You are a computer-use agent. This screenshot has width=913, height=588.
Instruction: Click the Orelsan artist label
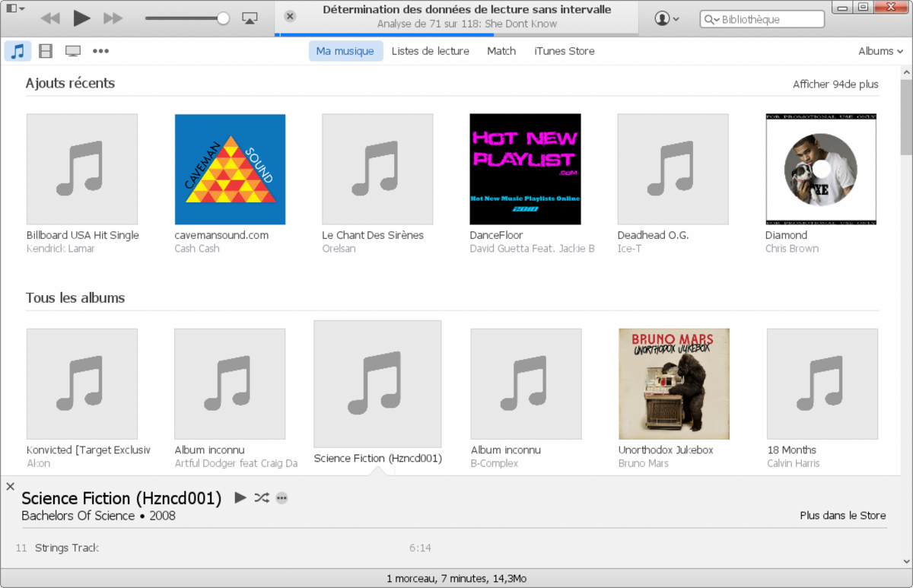click(339, 249)
